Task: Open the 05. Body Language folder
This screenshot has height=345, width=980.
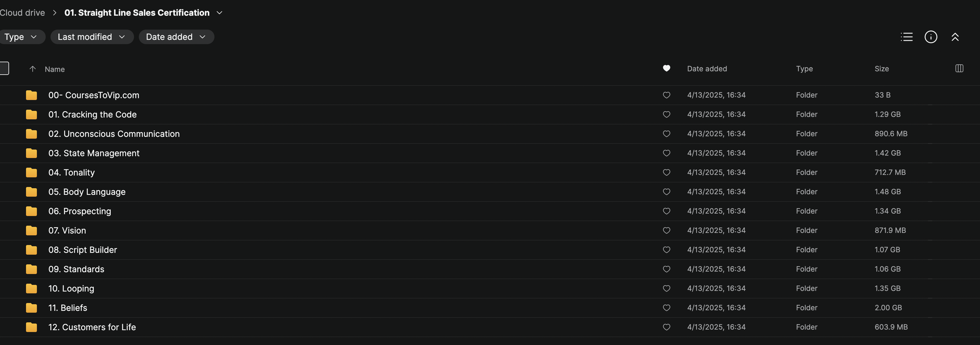Action: click(87, 192)
